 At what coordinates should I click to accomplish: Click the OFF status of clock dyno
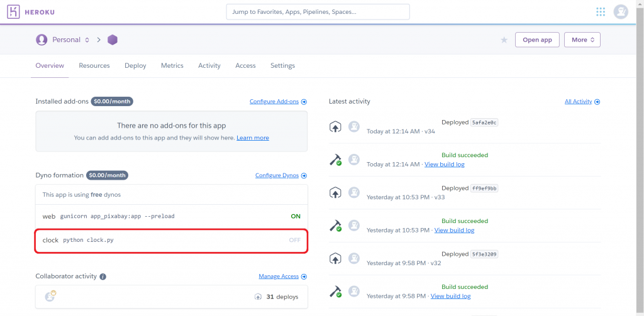(x=295, y=240)
